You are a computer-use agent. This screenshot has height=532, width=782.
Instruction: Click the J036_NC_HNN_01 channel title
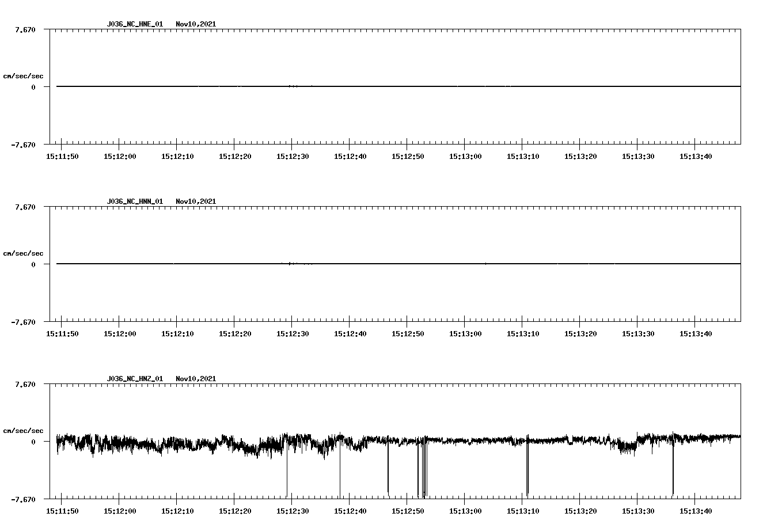click(135, 202)
